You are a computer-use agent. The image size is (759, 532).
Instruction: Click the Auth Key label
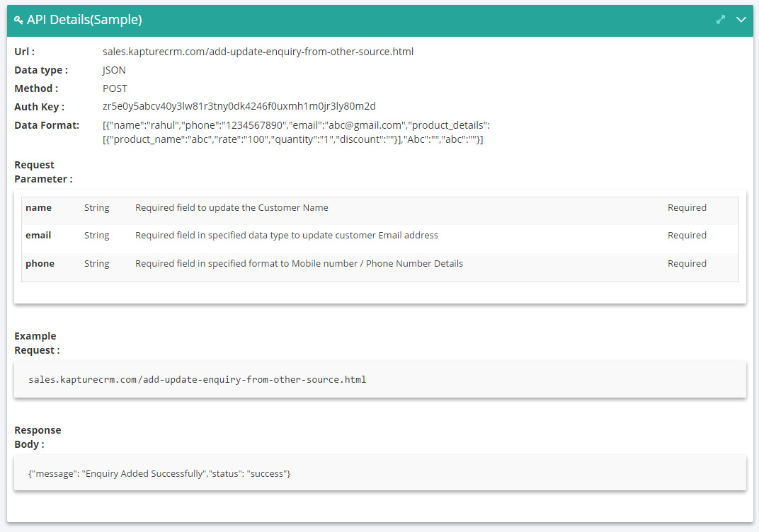(39, 107)
